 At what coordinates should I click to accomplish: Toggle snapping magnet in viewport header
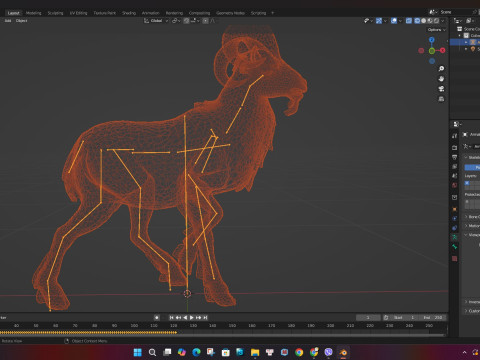pyautogui.click(x=187, y=21)
